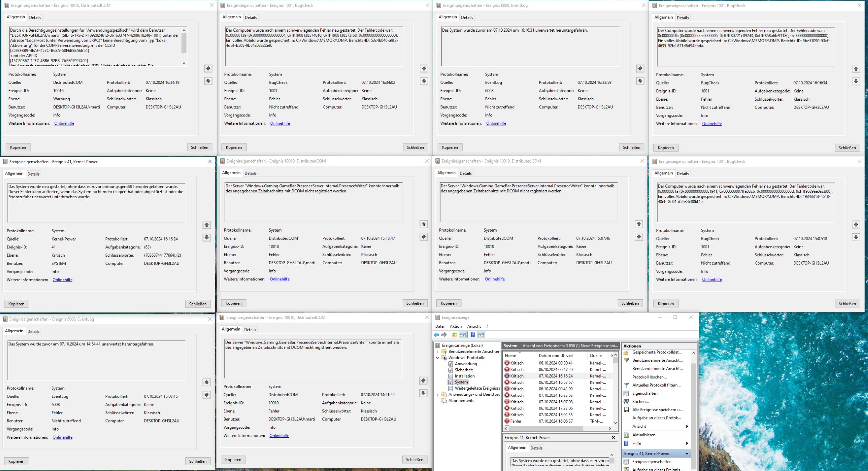Collapse the Windows-Protokolle tree node
The height and width of the screenshot is (471, 868).
[x=437, y=358]
